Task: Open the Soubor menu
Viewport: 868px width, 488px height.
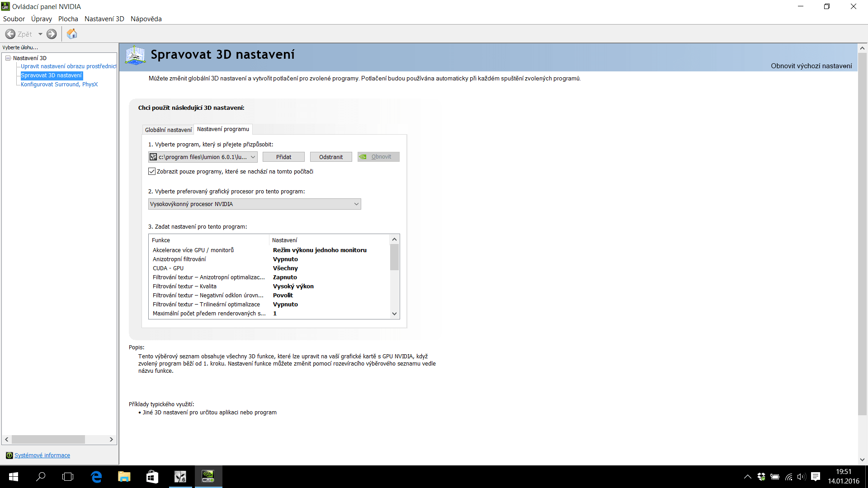Action: click(x=14, y=19)
